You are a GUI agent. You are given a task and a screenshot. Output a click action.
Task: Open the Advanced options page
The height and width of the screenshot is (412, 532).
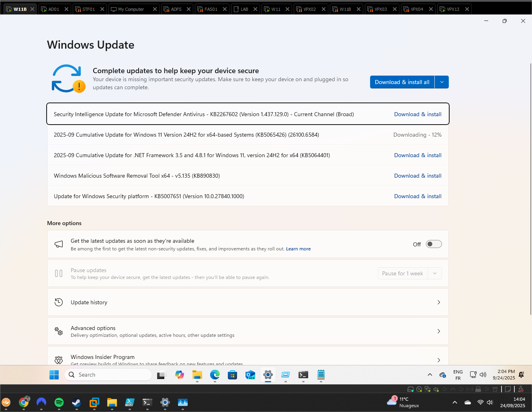[248, 331]
